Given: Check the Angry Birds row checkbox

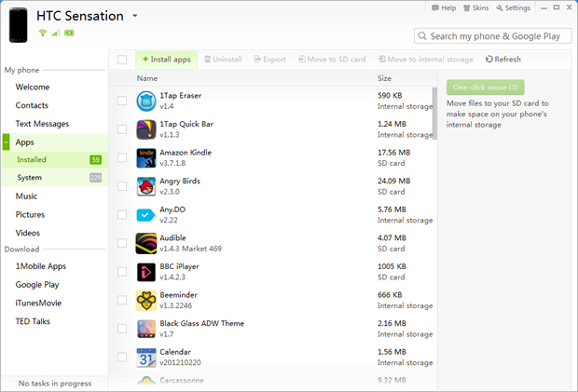Looking at the screenshot, I should 122,186.
